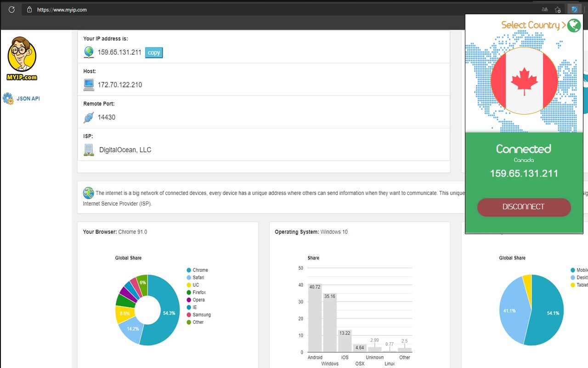Click the Chrome legend color dot
The width and height of the screenshot is (588, 368).
[x=189, y=270]
